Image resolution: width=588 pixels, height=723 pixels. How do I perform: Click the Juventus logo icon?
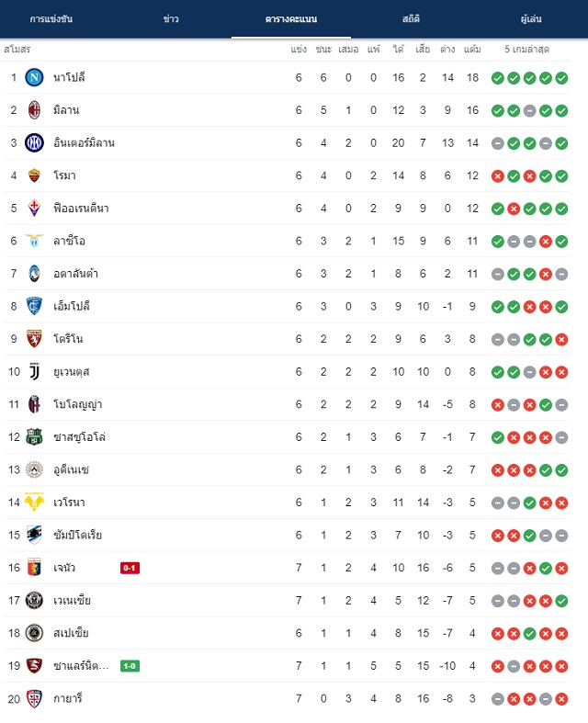click(34, 372)
